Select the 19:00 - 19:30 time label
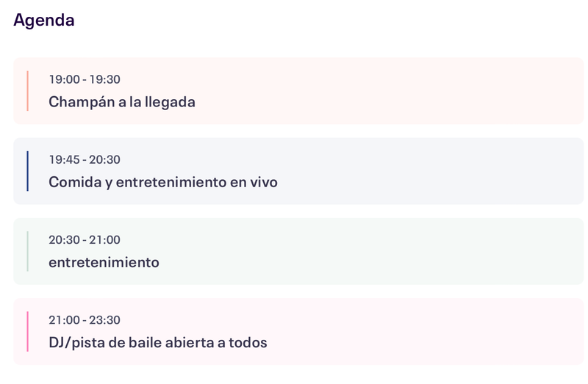This screenshot has width=588, height=384. click(85, 79)
